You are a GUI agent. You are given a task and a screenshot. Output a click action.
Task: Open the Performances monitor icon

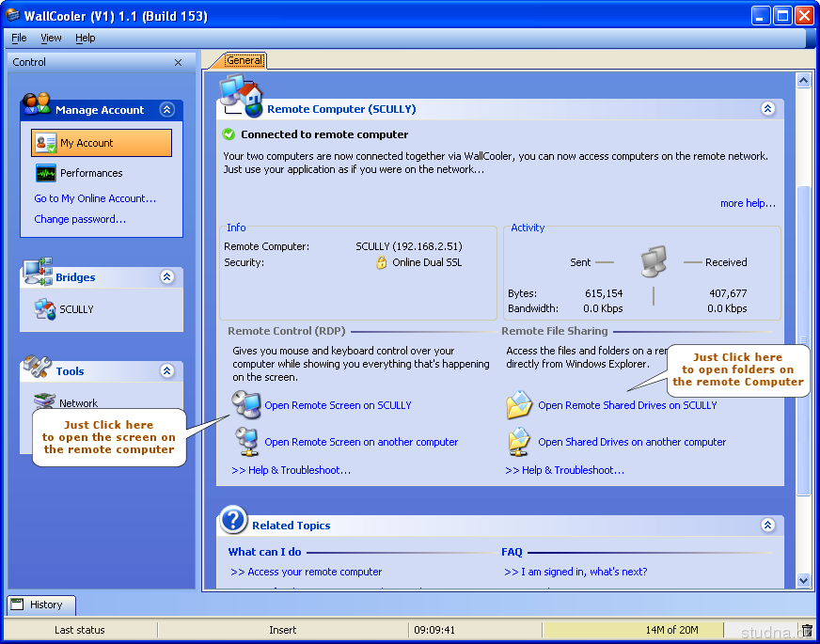coord(45,173)
